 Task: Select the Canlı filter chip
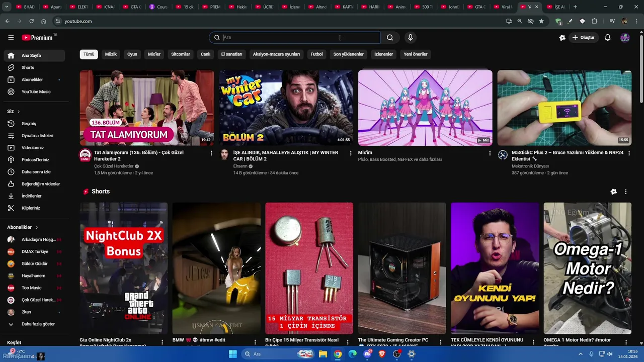point(206,54)
